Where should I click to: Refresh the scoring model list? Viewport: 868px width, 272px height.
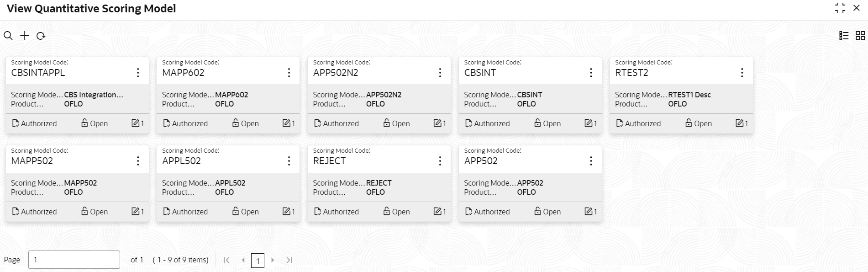tap(41, 36)
